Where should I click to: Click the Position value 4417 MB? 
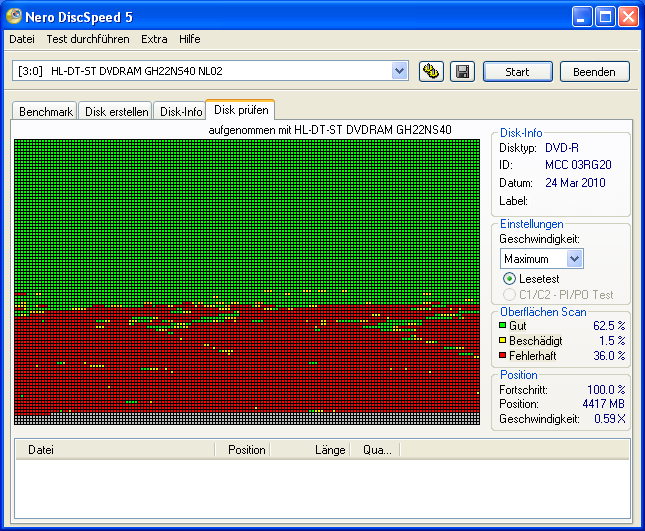click(x=603, y=404)
